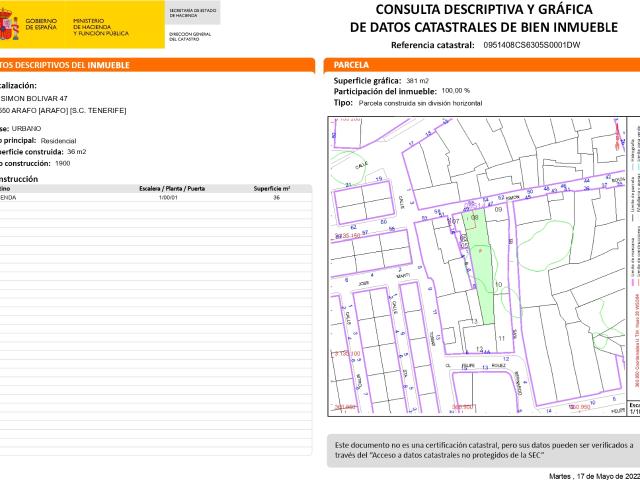Select the address "SIMON BOLIVAR 47"
Viewport: 640px width, 480px height.
click(34, 98)
